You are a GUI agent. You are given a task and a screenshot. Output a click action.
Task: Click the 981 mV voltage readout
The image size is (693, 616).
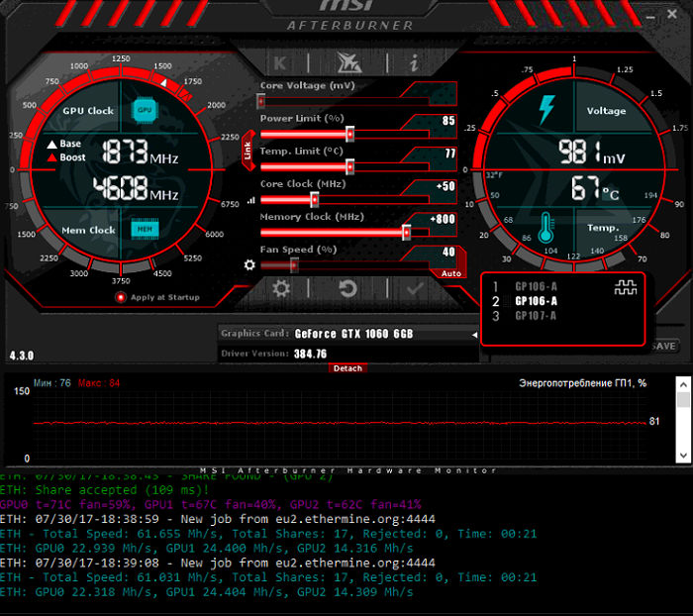pos(592,153)
